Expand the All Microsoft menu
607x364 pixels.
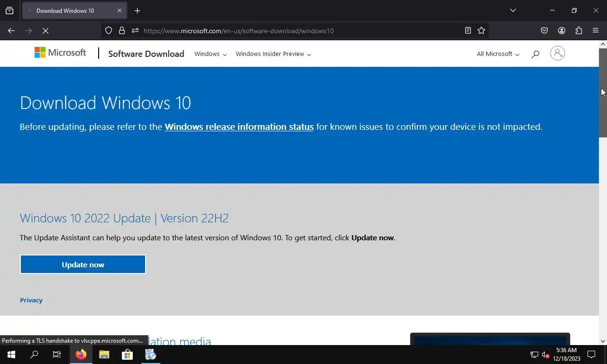pyautogui.click(x=498, y=54)
